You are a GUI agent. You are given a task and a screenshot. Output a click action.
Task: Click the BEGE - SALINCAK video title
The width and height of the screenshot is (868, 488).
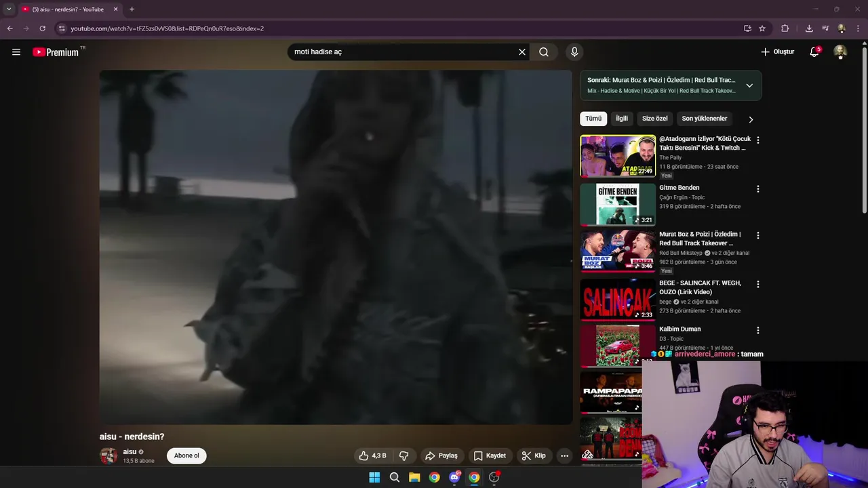click(x=700, y=287)
